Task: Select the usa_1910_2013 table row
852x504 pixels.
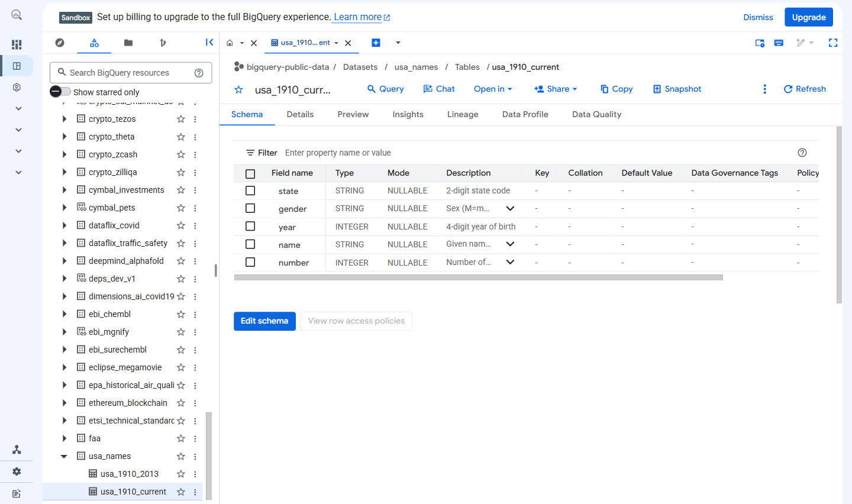Action: pyautogui.click(x=123, y=474)
